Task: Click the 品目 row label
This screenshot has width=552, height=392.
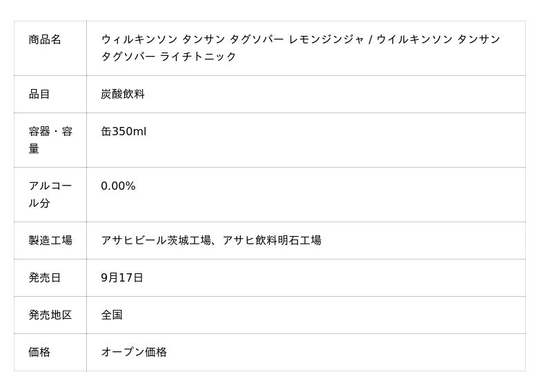Action: [39, 94]
